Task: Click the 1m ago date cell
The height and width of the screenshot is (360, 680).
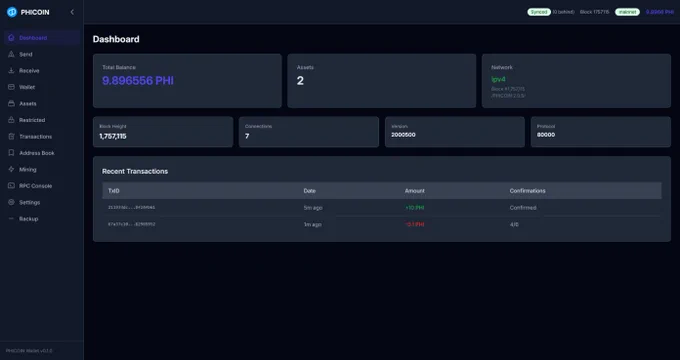Action: (313, 224)
